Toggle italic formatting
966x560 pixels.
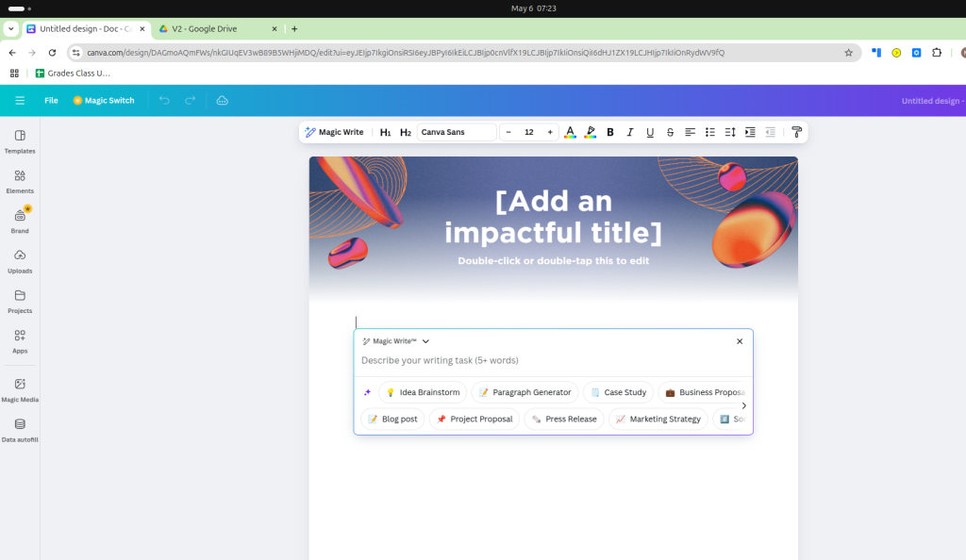(629, 132)
